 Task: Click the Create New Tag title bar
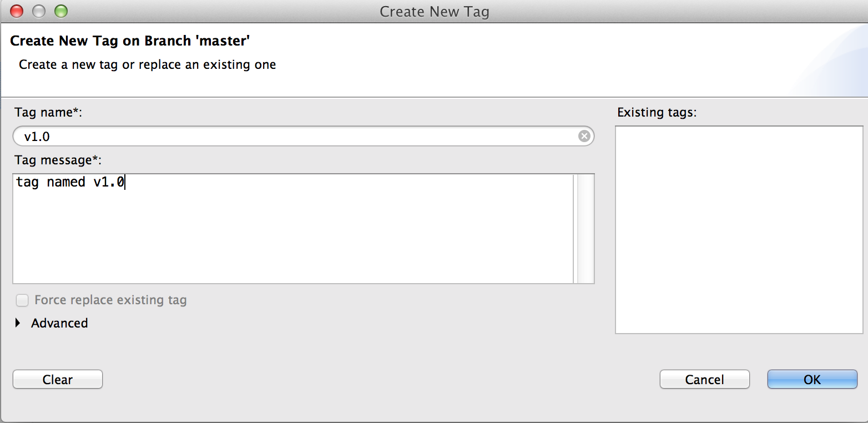[434, 11]
